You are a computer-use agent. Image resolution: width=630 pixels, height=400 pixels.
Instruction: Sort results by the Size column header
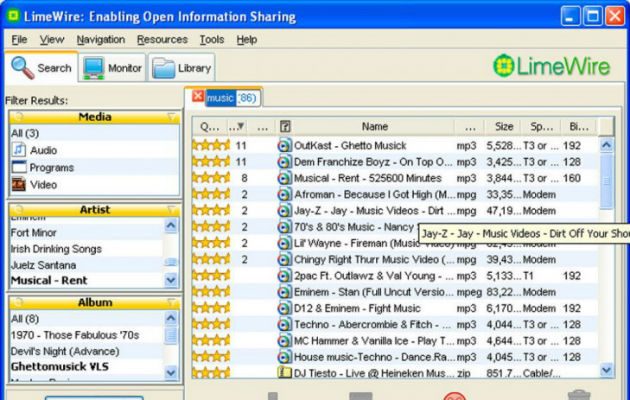[x=504, y=127]
